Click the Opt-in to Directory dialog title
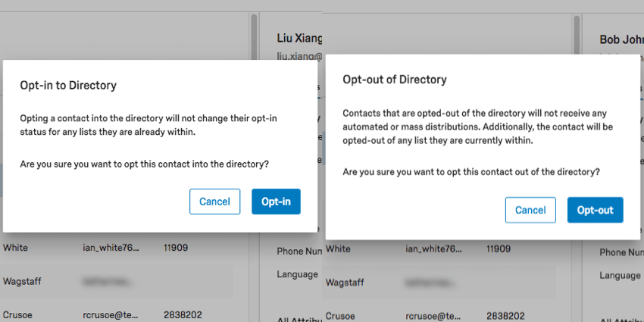 (68, 85)
